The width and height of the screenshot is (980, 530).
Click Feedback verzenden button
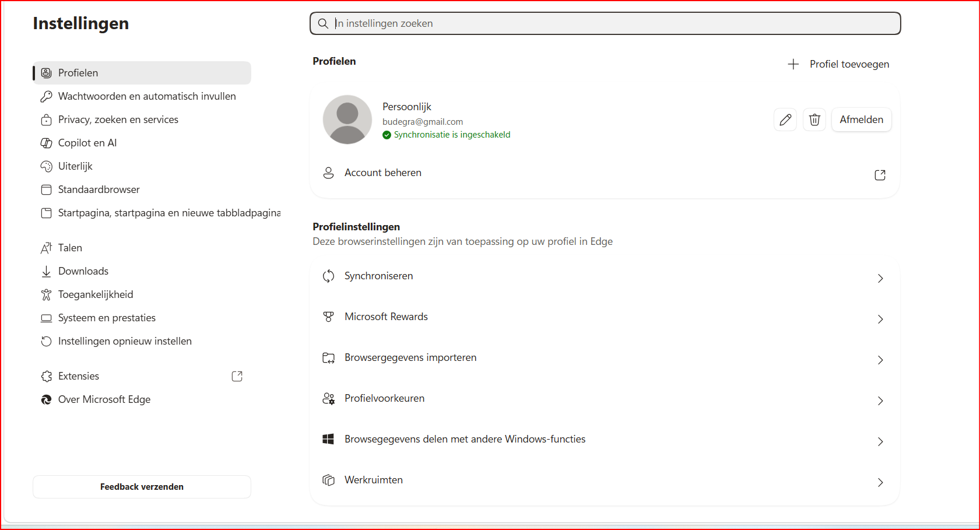(142, 487)
